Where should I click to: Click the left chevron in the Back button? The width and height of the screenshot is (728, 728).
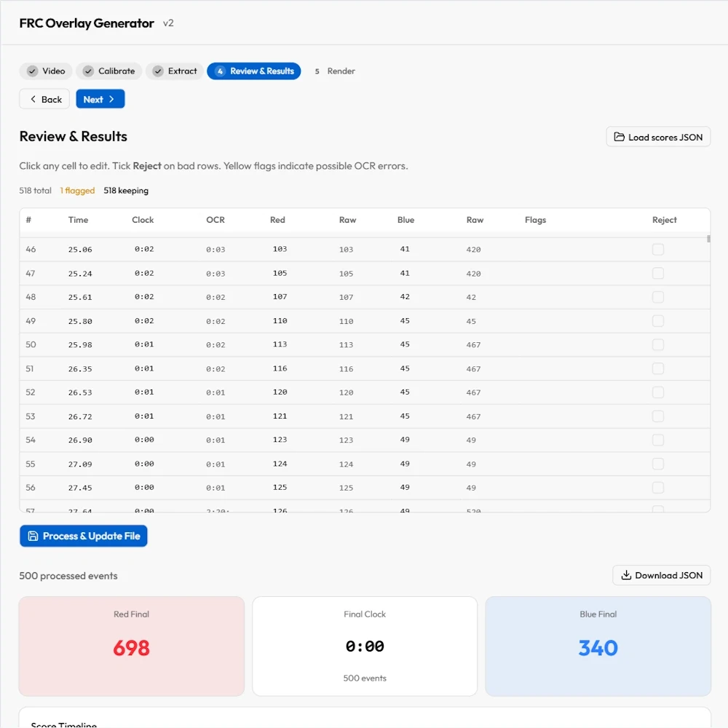click(33, 99)
